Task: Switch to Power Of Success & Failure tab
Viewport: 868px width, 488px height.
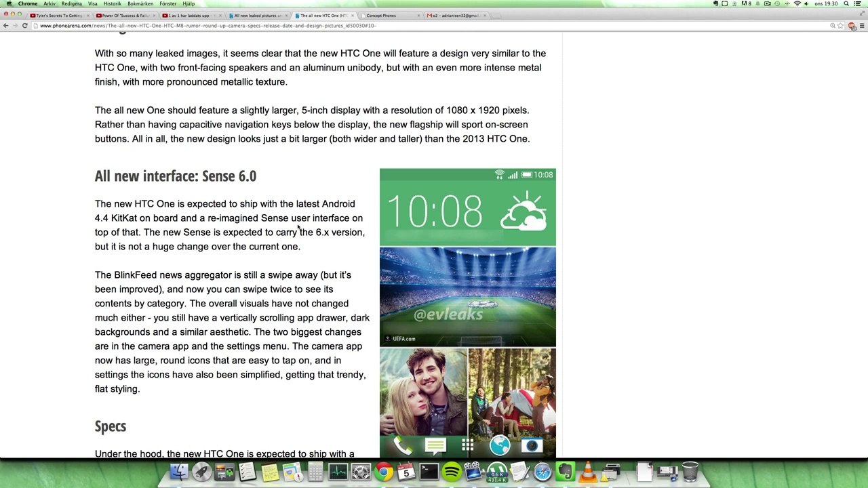Action: [x=125, y=15]
